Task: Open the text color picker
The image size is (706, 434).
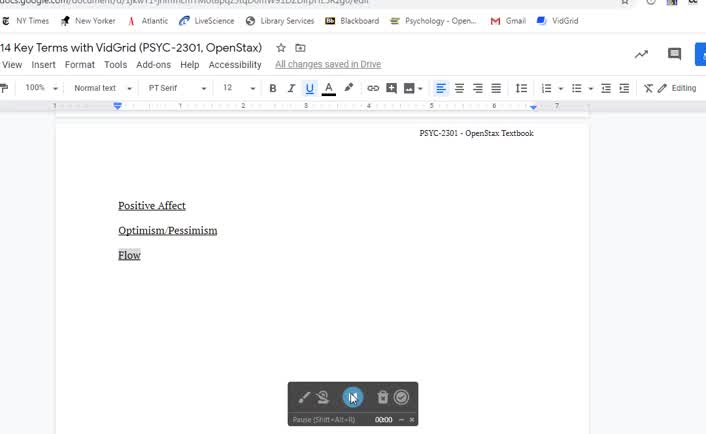Action: pyautogui.click(x=329, y=88)
